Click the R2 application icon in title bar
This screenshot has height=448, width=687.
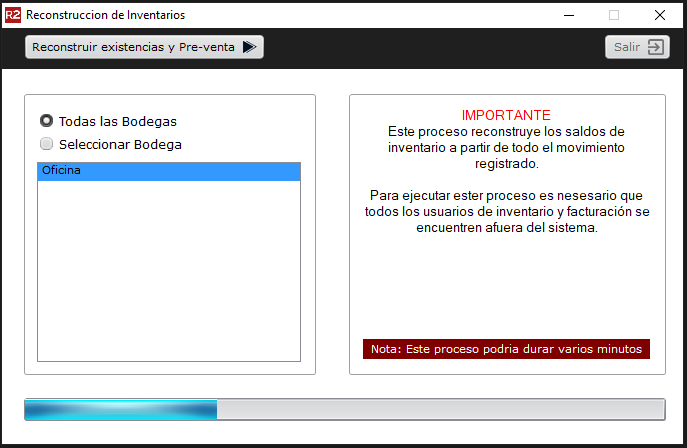click(13, 15)
